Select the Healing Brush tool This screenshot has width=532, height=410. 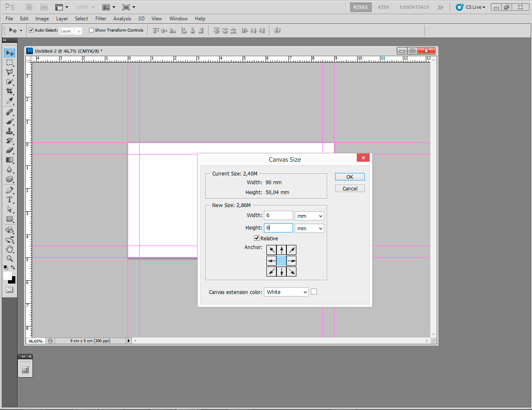click(x=10, y=112)
